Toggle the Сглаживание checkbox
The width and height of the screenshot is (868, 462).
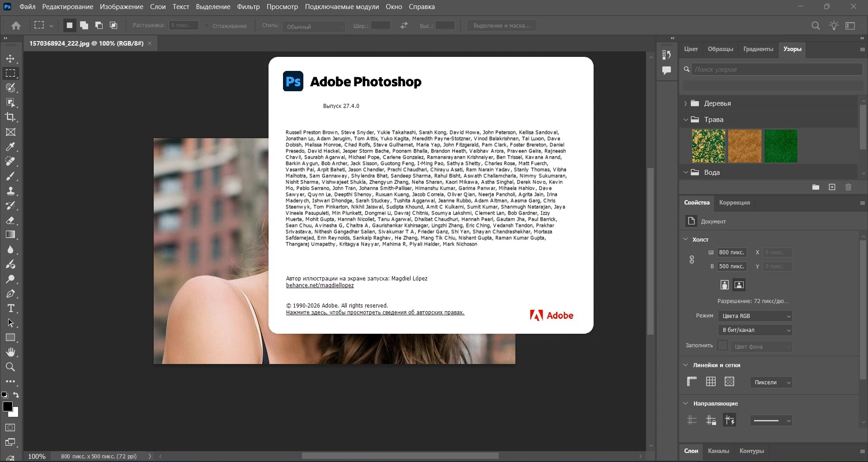point(207,26)
